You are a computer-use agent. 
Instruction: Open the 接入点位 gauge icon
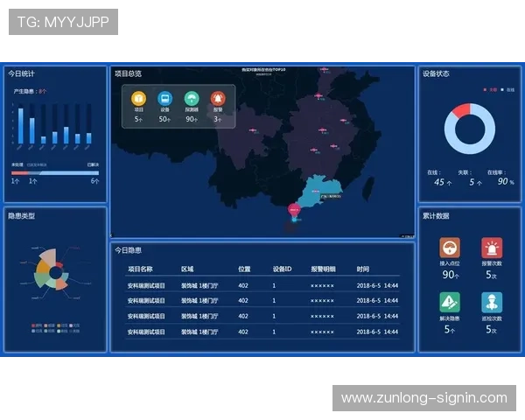coord(450,248)
